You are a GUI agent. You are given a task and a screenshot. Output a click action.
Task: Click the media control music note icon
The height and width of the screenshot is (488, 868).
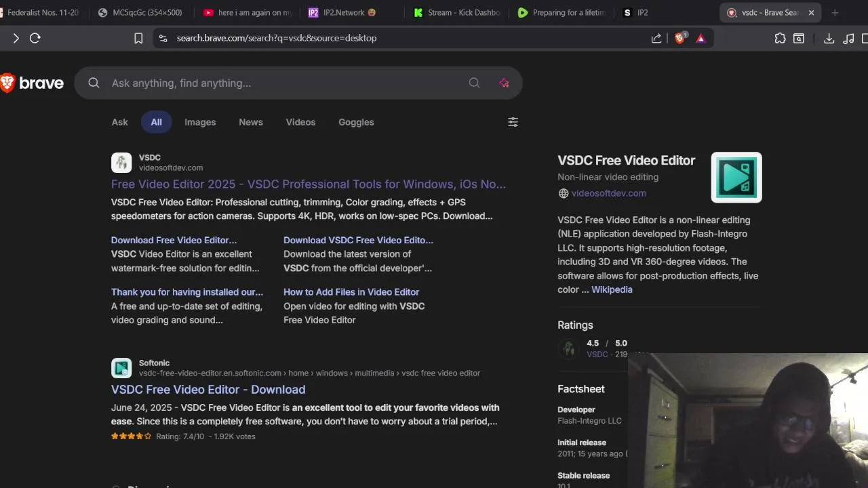848,39
